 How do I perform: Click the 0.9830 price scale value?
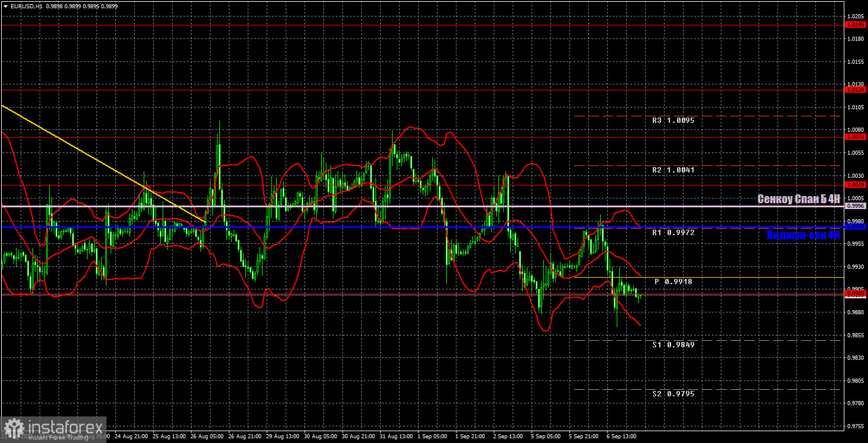click(855, 358)
